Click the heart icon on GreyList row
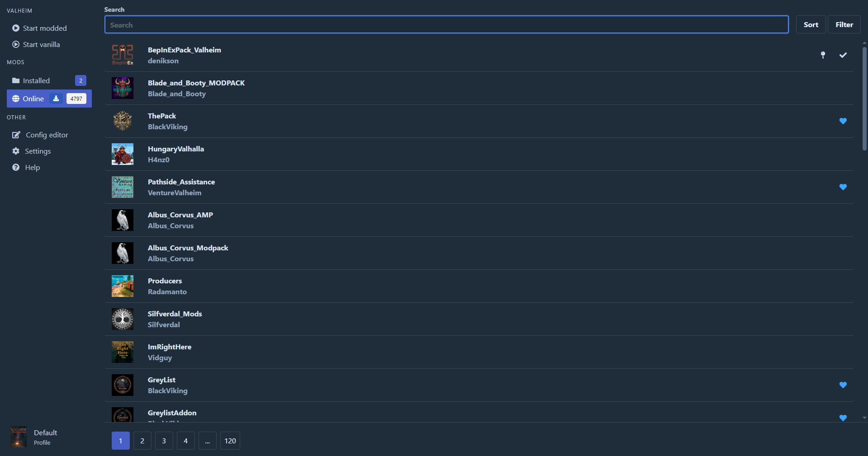The image size is (868, 456). click(x=843, y=385)
